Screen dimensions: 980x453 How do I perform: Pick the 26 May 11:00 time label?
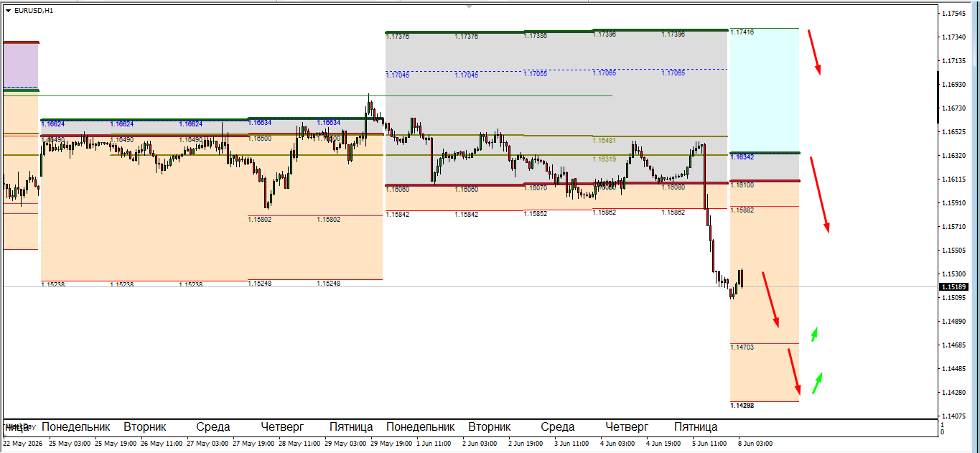(x=162, y=444)
